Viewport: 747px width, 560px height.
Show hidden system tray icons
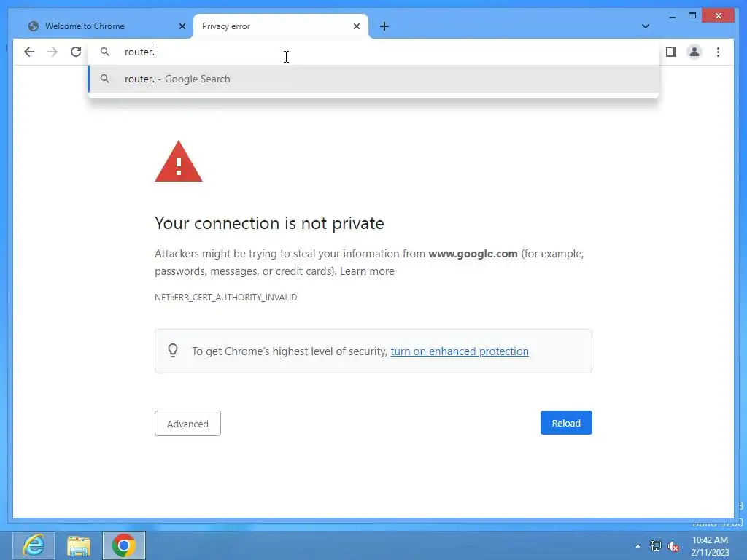[638, 546]
